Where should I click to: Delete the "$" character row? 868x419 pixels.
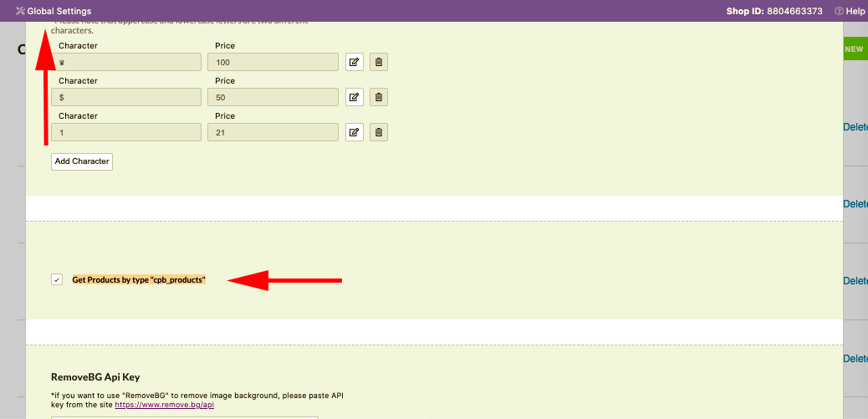pos(379,97)
